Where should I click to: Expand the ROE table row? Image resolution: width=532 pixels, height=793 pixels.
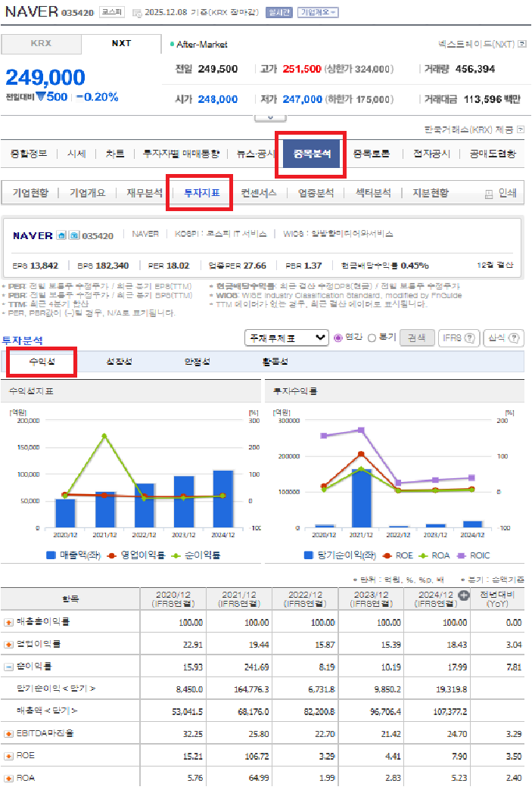[8, 756]
